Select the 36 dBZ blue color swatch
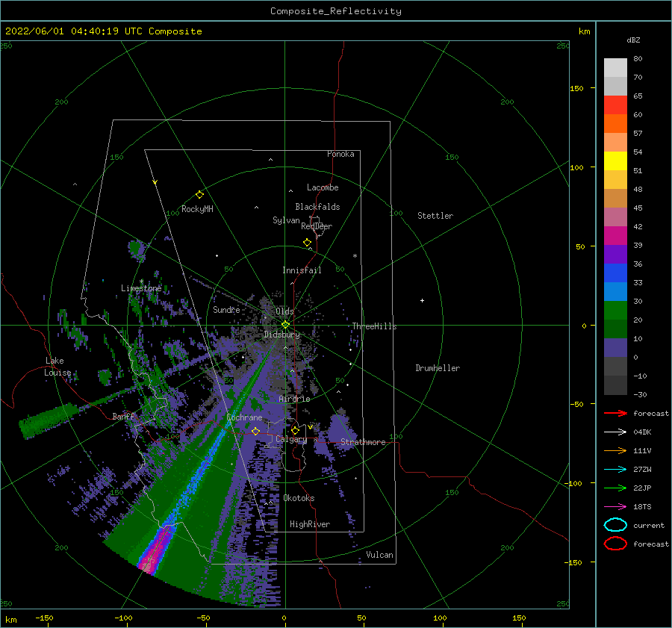 (x=615, y=273)
